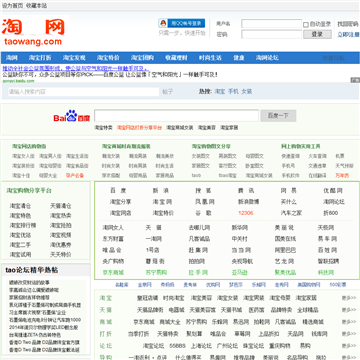Toggle the 自动登录 auto-login checkbox
Screen dimensions: 360x360
coord(306,25)
